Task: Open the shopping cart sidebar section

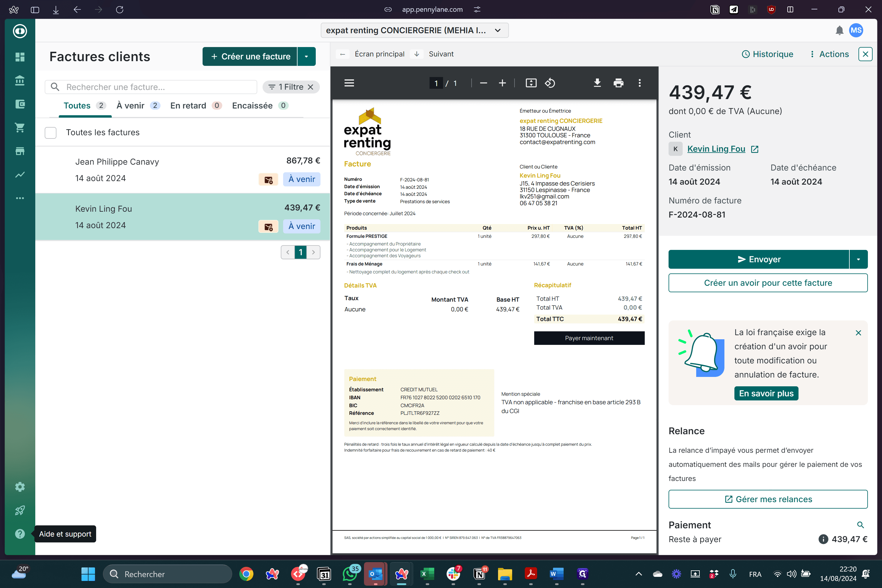Action: (20, 128)
